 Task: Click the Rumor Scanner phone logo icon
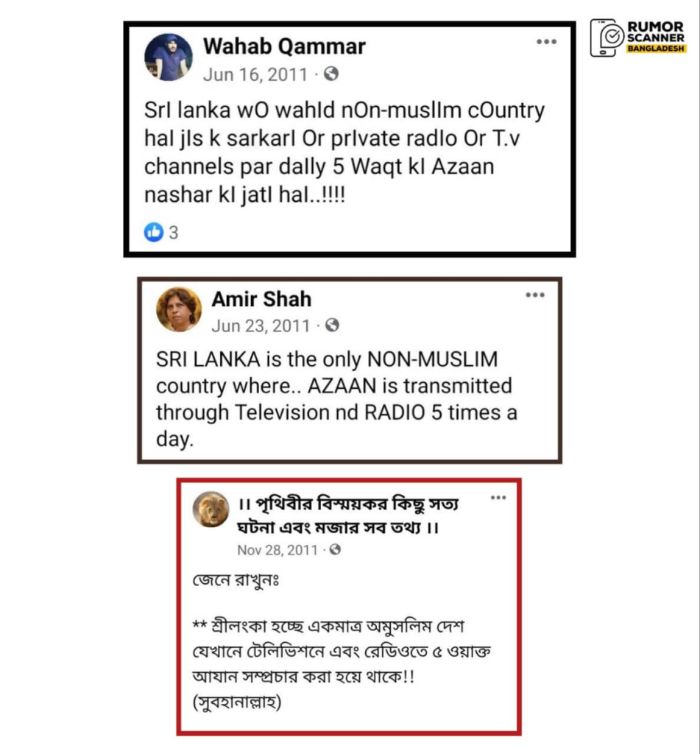(607, 38)
